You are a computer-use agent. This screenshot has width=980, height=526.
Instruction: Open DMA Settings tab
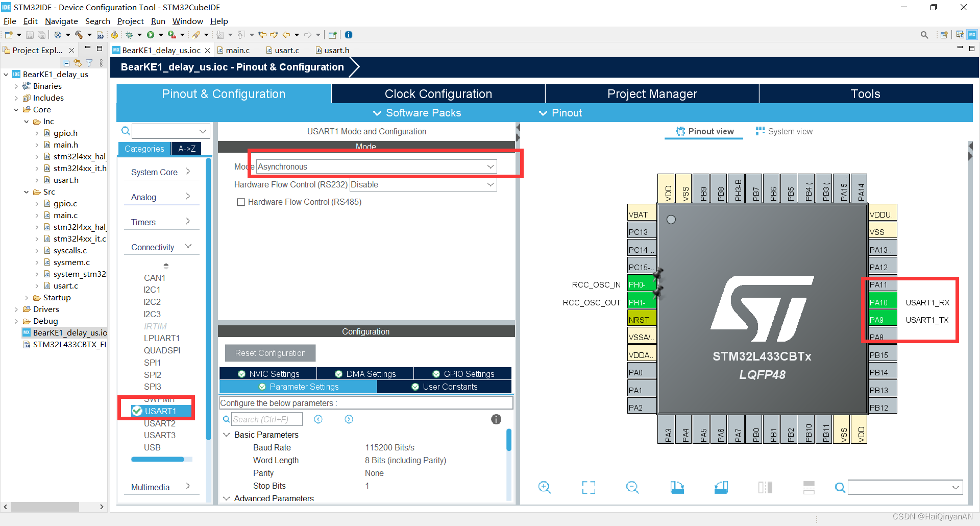click(365, 374)
